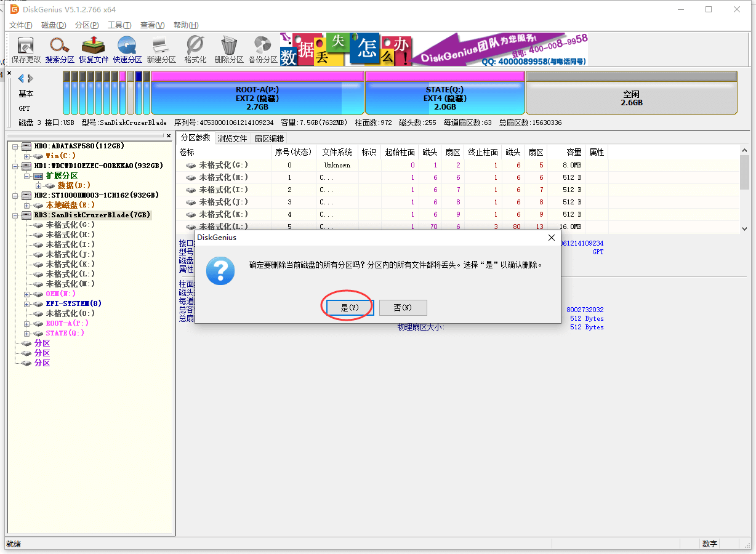Collapse the HD0:ADATASP580 disk node
The width and height of the screenshot is (756, 554).
(15, 147)
